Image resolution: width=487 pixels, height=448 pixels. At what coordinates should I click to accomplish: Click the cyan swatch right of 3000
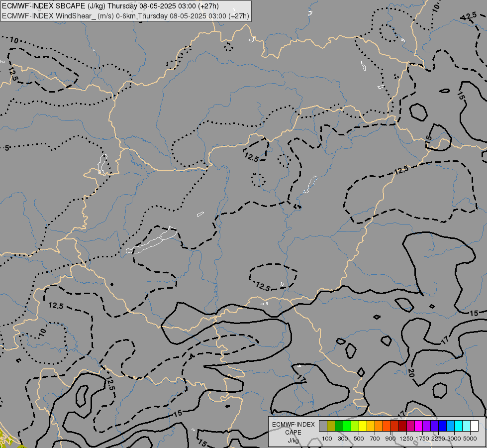pyautogui.click(x=458, y=426)
